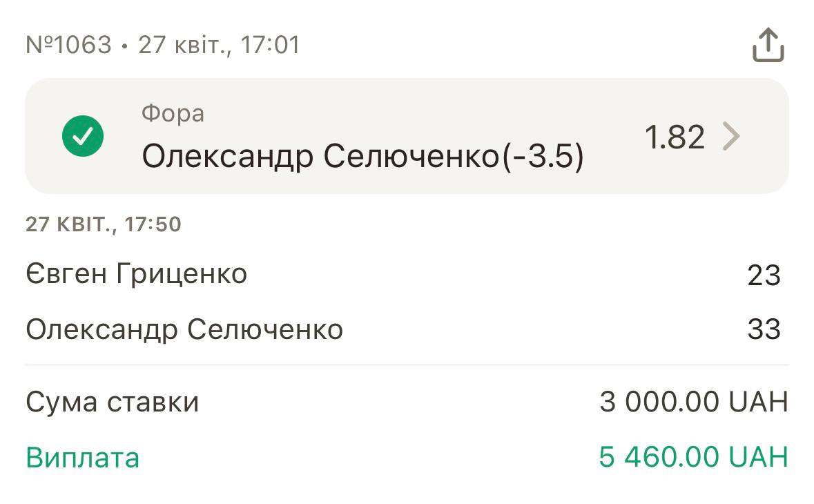
Task: Open the Олександр Селюченко(-3.5) selection
Action: 362,157
